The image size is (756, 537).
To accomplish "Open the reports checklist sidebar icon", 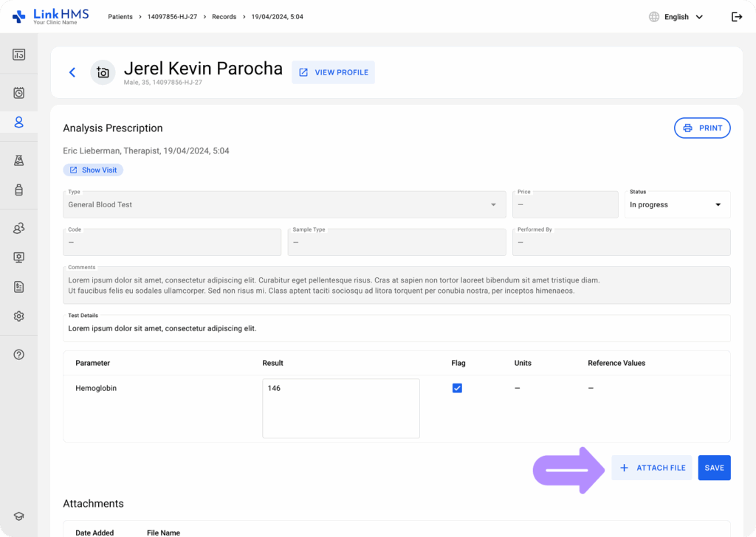I will (18, 287).
